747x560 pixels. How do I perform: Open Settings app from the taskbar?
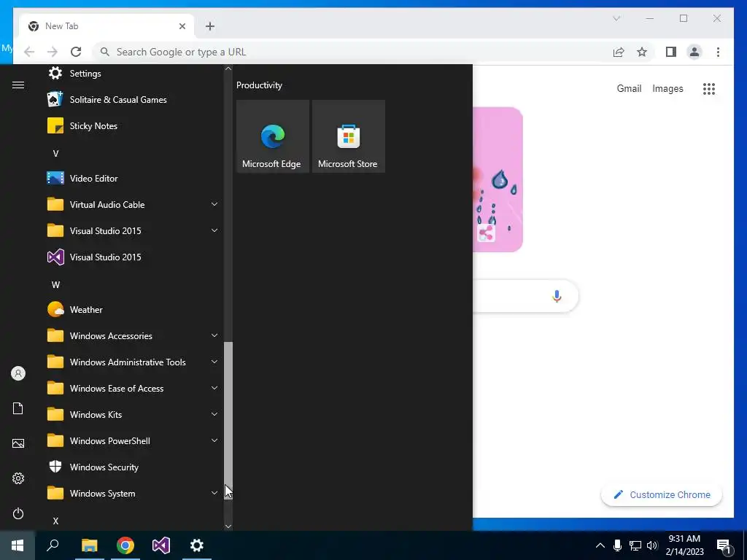tap(197, 545)
